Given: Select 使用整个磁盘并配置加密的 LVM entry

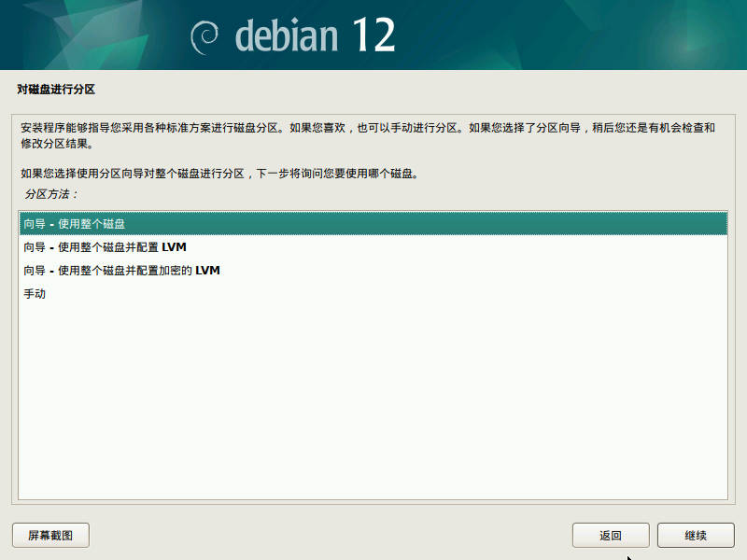Looking at the screenshot, I should point(373,270).
